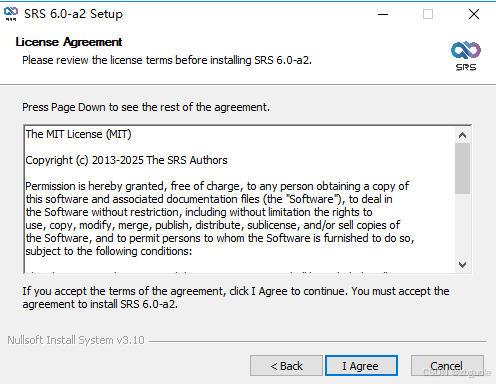Viewport: 496px width, 384px height.
Task: Click the "The MIT License (MIT)" line
Action: pos(79,134)
